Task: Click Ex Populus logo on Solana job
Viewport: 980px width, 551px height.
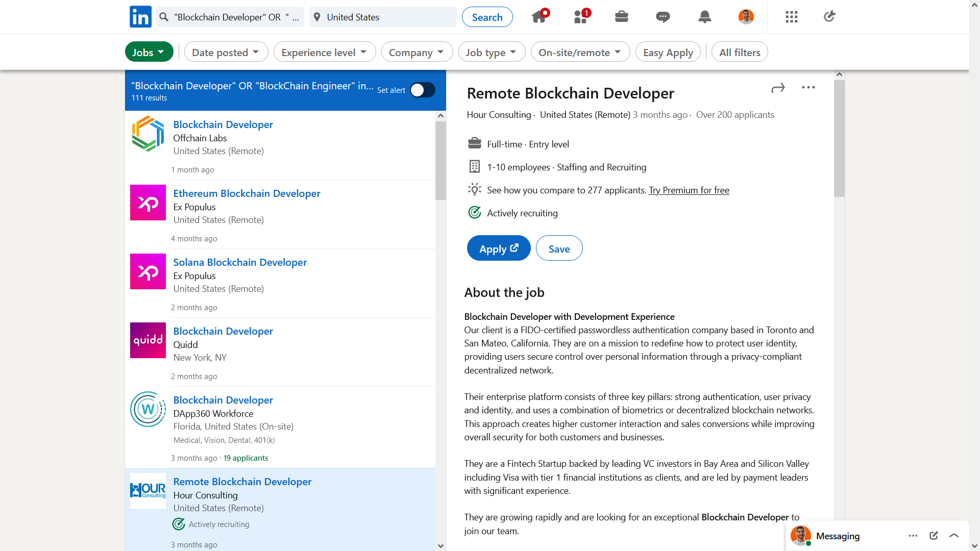Action: coord(148,271)
